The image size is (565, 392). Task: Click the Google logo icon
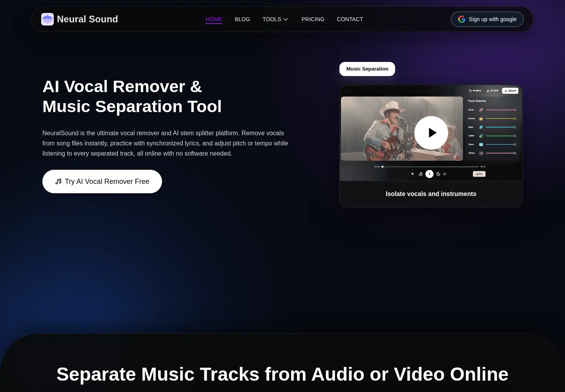click(x=462, y=19)
